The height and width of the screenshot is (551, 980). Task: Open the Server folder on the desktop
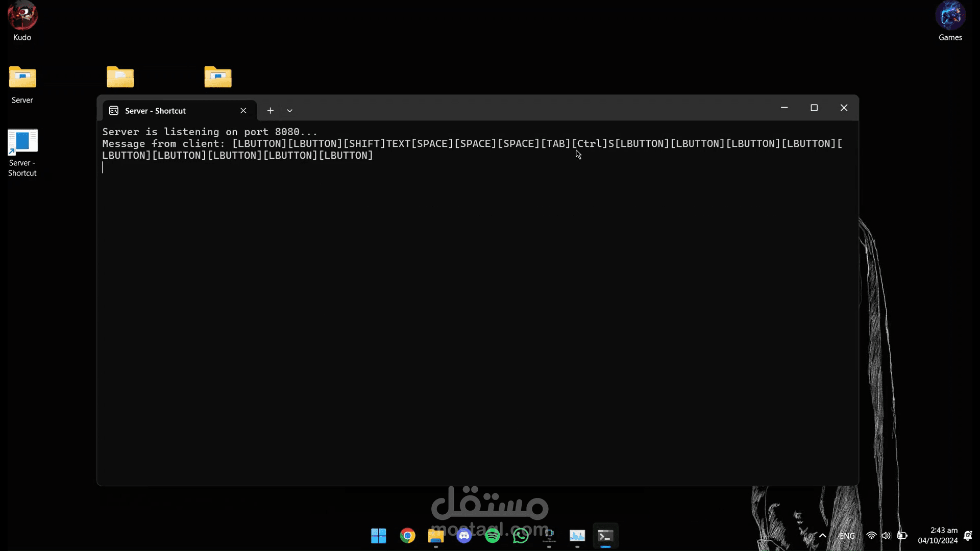point(21,78)
